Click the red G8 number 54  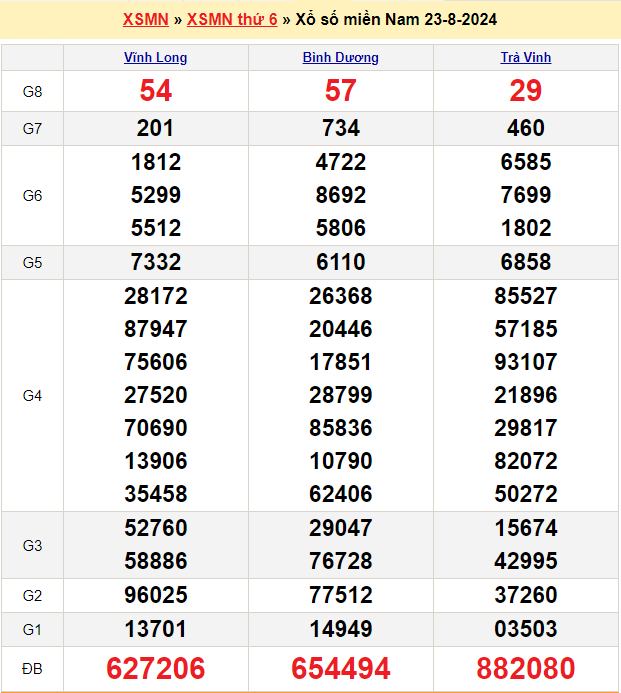(155, 91)
